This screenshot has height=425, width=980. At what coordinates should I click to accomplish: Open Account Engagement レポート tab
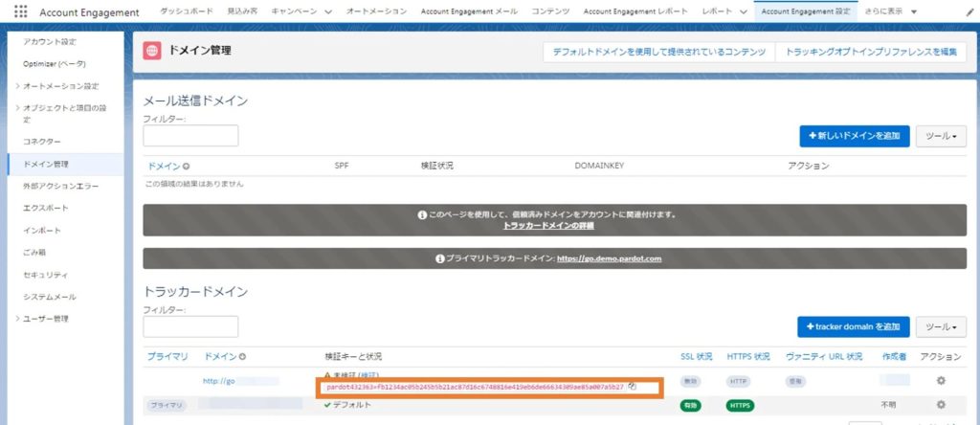coord(635,11)
